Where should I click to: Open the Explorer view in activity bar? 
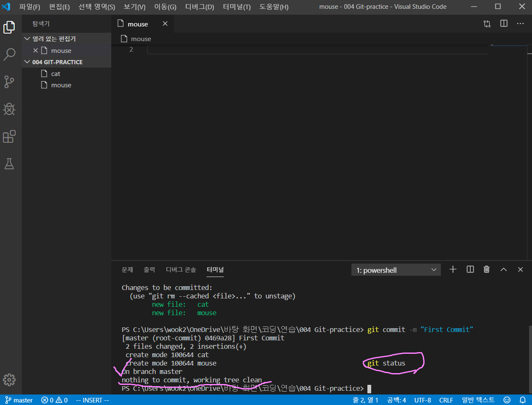9,27
